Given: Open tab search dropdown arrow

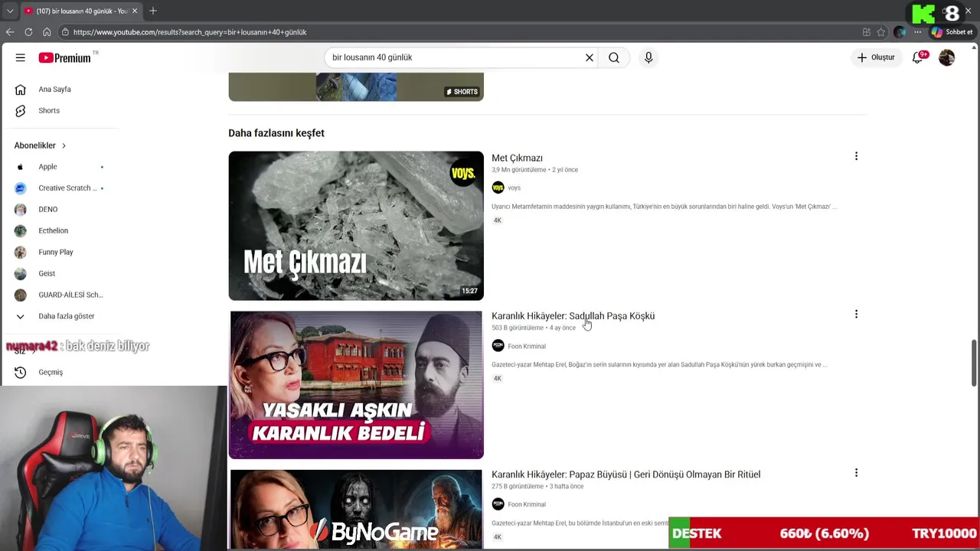Looking at the screenshot, I should coord(10,11).
